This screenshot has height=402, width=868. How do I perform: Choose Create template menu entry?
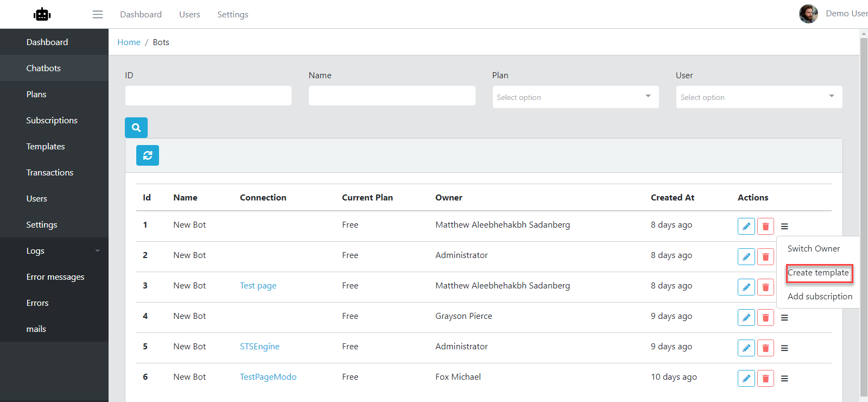pos(818,273)
